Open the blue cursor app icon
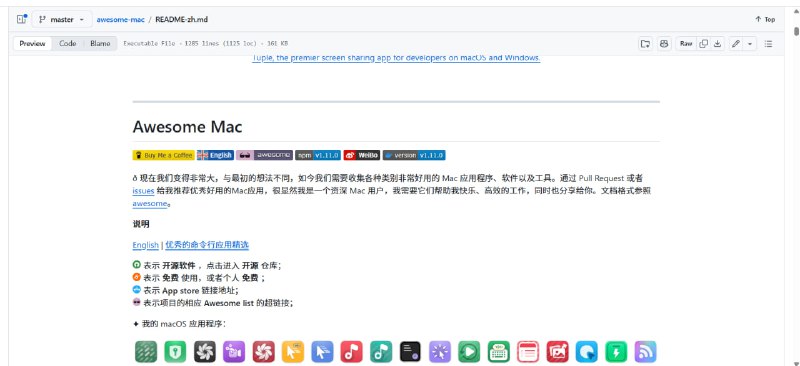This screenshot has height=366, width=800. pos(322,352)
